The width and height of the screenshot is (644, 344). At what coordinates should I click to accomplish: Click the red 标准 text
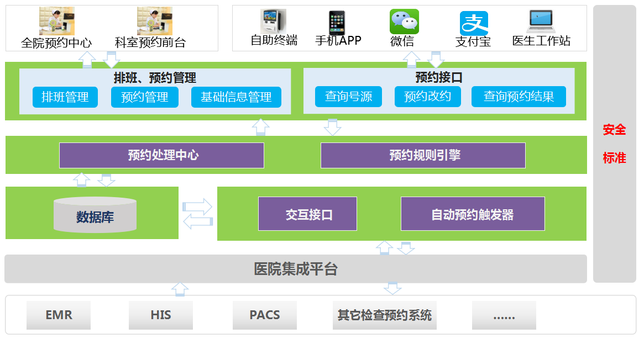[615, 157]
